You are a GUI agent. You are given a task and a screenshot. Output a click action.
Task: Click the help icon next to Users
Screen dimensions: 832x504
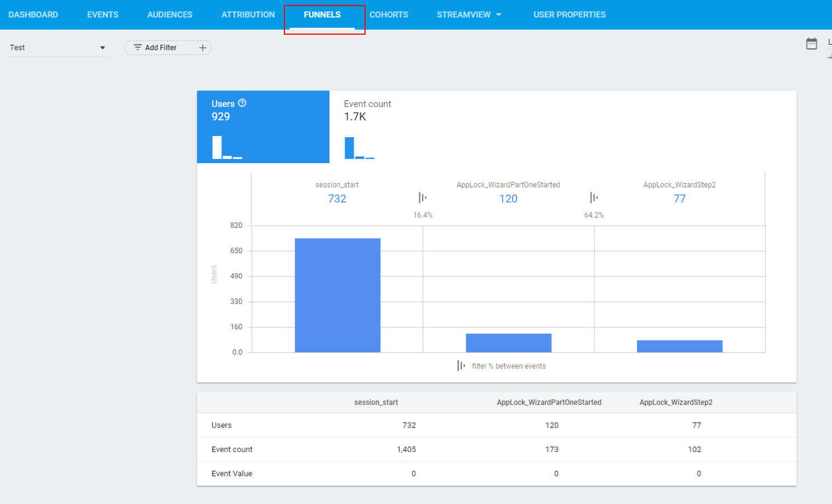[x=242, y=103]
